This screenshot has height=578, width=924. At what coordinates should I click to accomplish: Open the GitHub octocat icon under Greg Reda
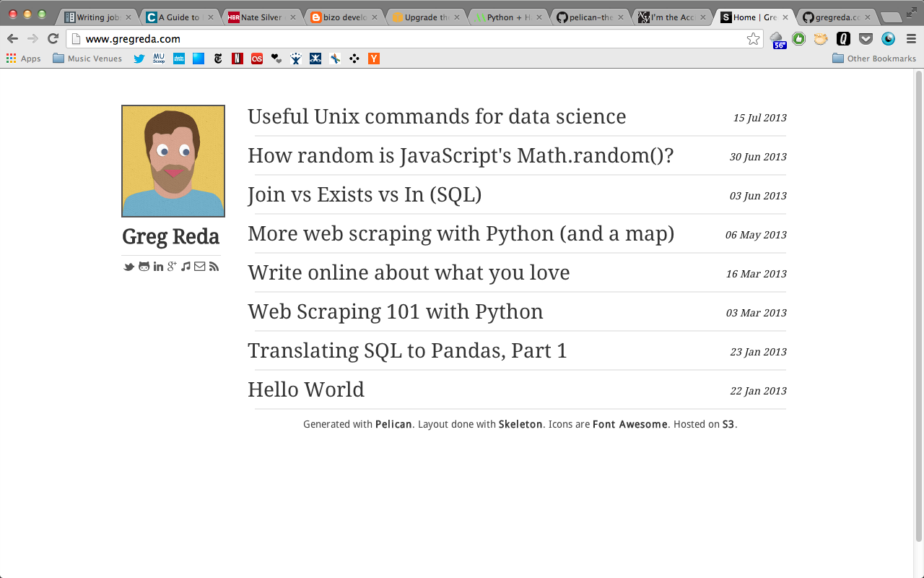(144, 267)
